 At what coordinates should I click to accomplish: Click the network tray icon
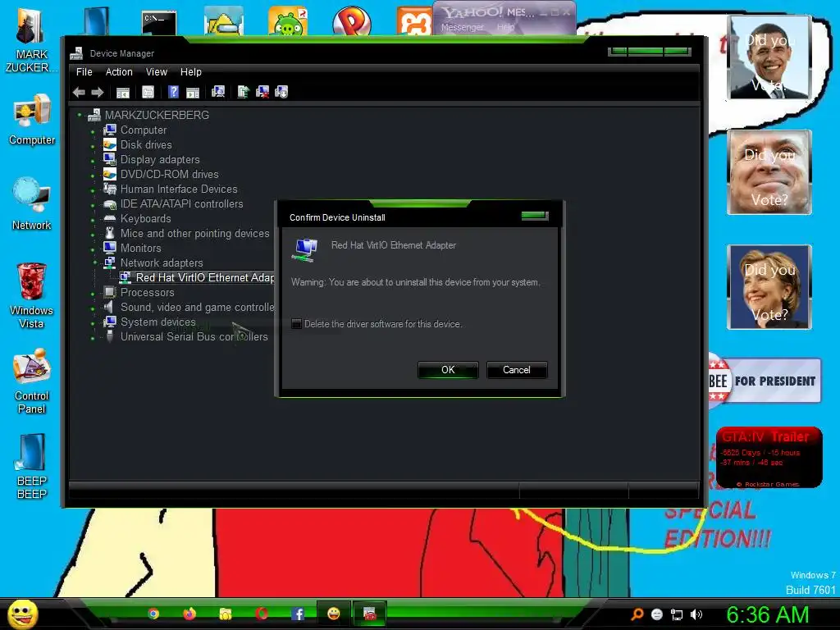pyautogui.click(x=677, y=614)
